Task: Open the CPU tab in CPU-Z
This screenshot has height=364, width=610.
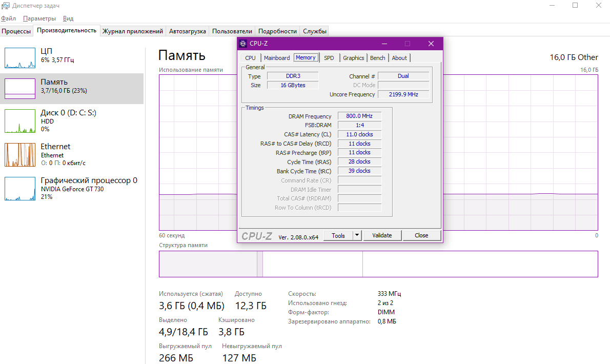Action: (250, 58)
